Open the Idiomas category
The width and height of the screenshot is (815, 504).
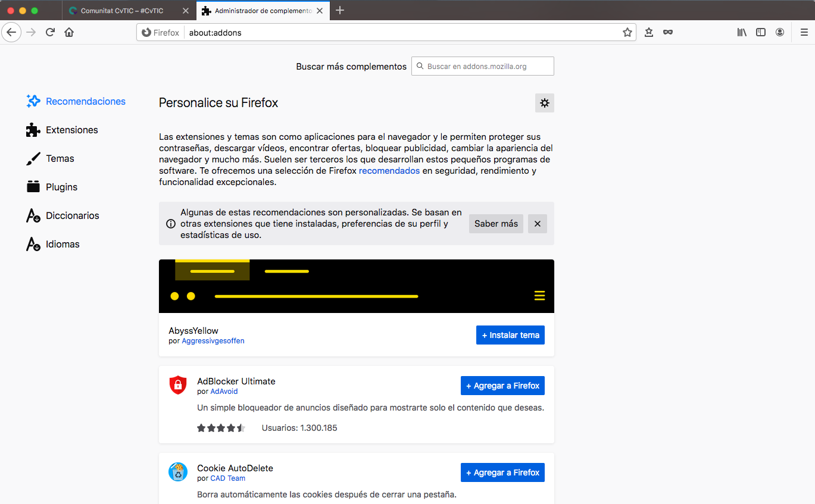point(54,244)
